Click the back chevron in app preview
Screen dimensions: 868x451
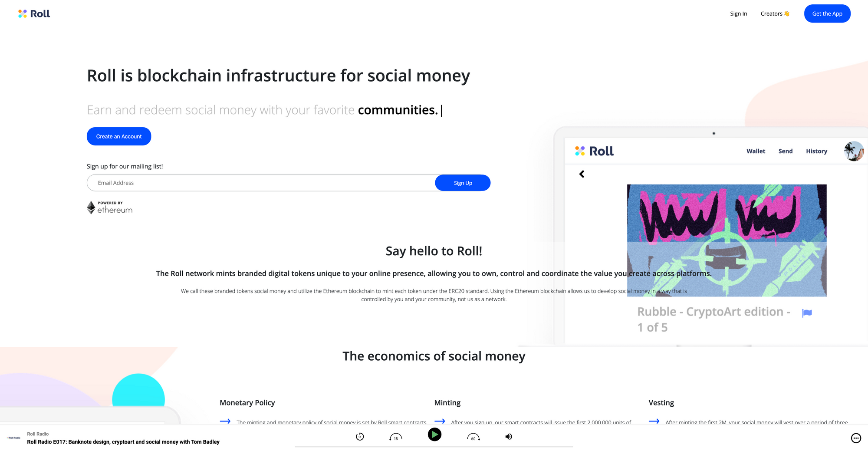point(582,174)
